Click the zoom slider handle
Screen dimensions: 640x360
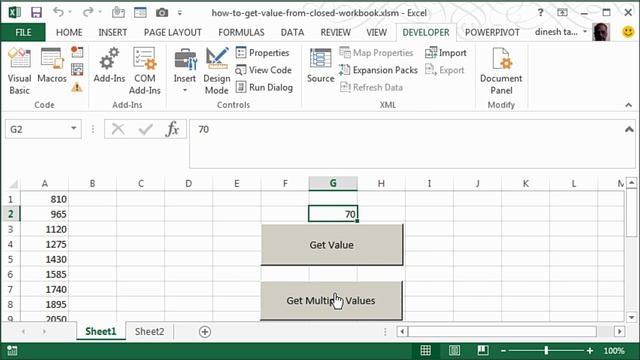[x=546, y=350]
